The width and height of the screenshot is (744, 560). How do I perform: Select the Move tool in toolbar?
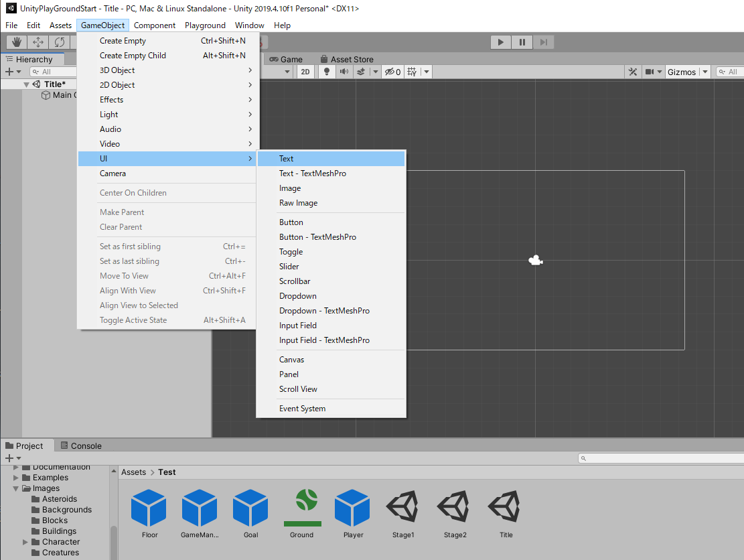click(38, 42)
